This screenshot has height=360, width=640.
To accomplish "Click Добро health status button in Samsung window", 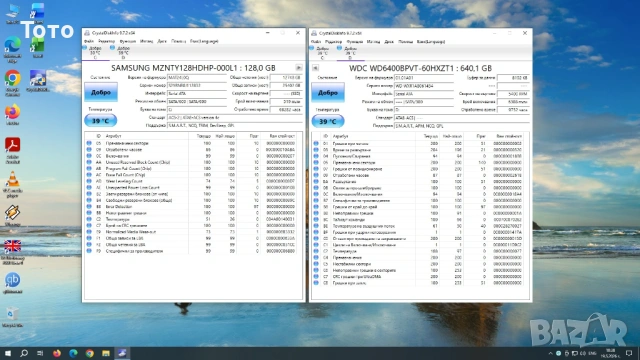I will pos(101,92).
